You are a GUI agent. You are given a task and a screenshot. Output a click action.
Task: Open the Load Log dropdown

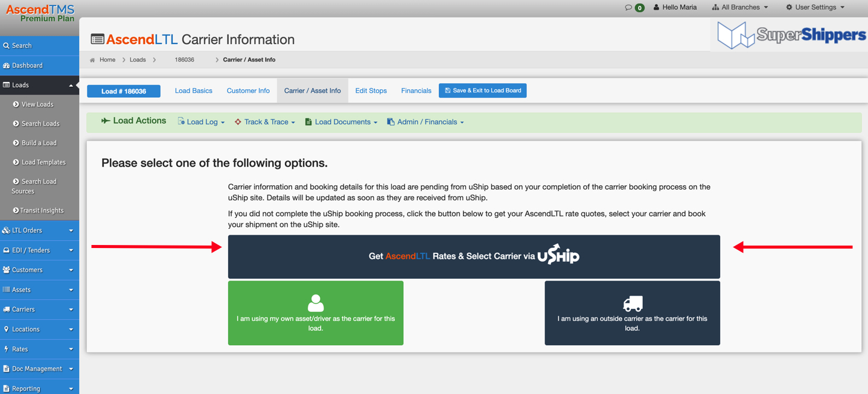click(x=202, y=122)
